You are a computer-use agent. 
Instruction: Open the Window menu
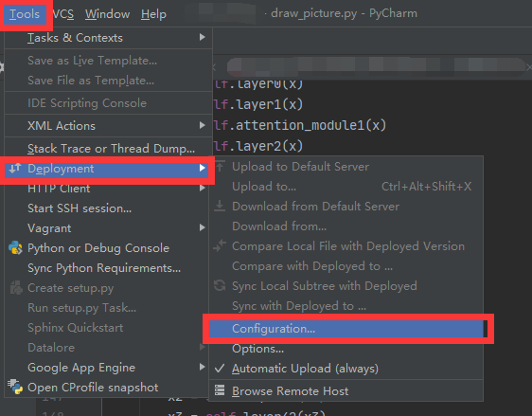(x=107, y=14)
